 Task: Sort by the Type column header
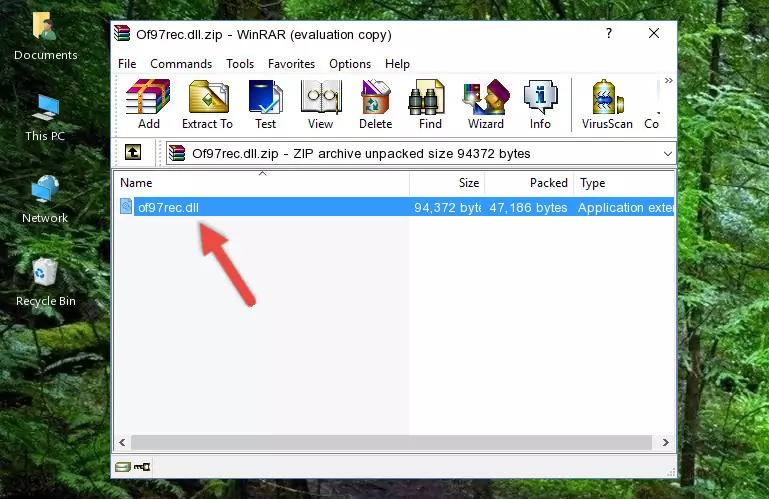point(624,183)
